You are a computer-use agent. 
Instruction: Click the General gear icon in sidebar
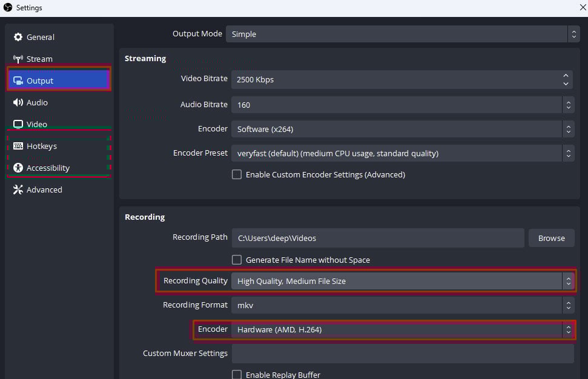tap(18, 38)
